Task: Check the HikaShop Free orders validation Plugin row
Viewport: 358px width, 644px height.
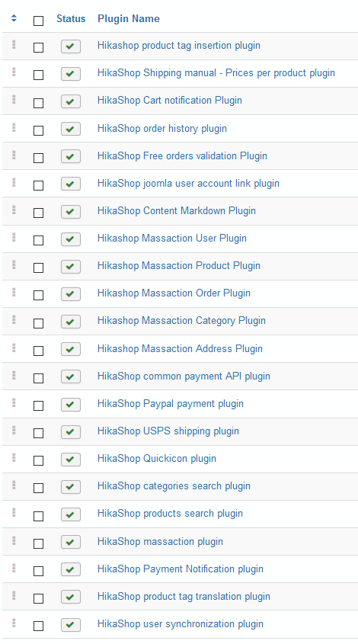Action: (38, 158)
